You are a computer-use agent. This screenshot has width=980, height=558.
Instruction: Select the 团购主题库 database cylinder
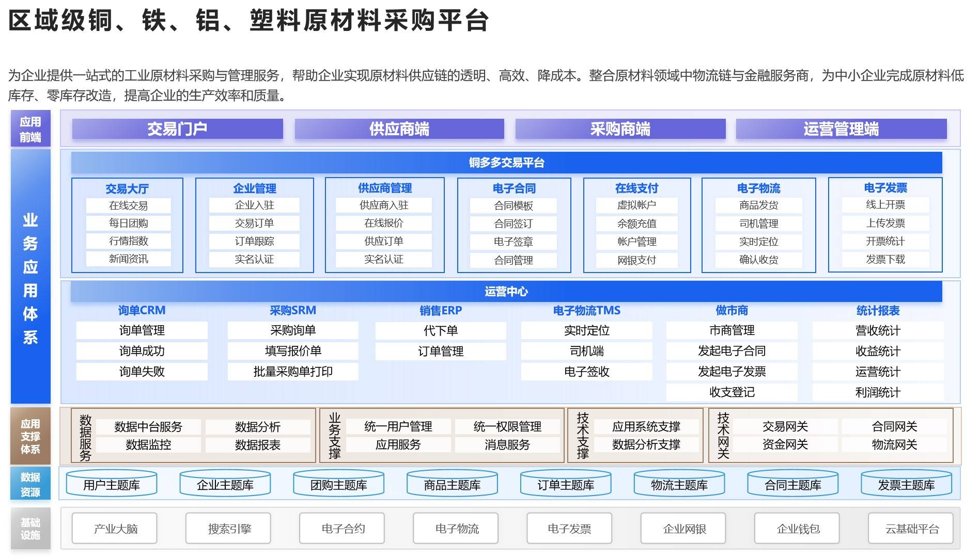point(338,484)
